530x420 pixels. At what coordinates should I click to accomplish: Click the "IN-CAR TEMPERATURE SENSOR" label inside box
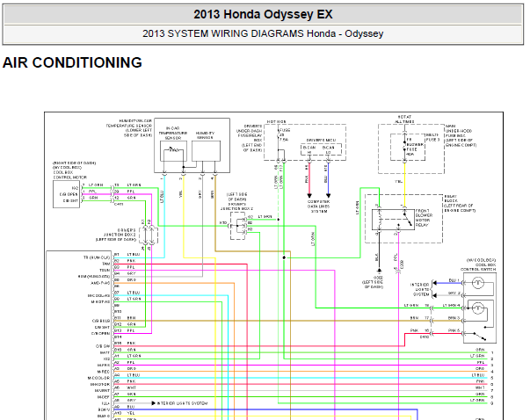[x=173, y=134]
